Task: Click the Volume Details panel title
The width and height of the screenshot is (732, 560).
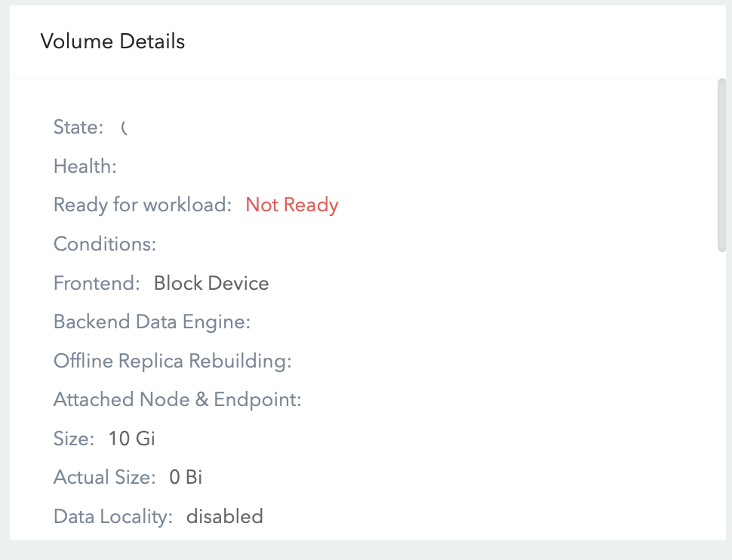Action: pyautogui.click(x=112, y=41)
